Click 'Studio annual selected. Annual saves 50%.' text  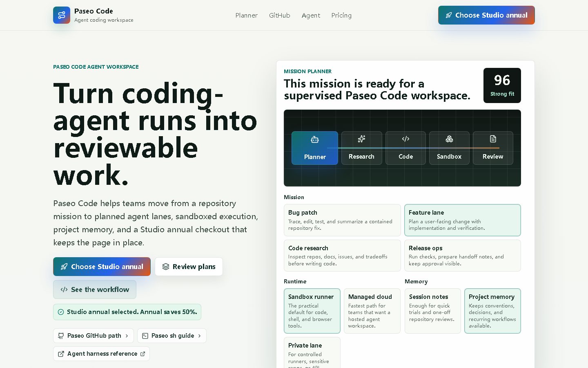(x=132, y=312)
